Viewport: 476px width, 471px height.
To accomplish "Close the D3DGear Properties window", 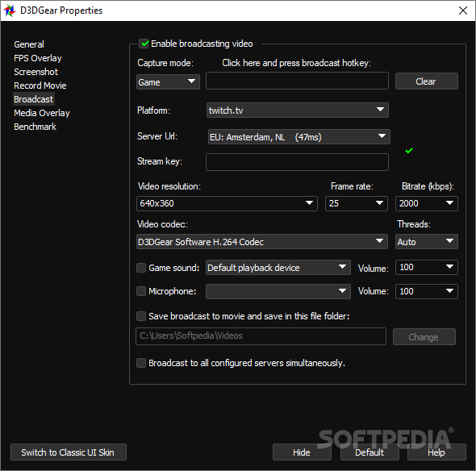I will pos(462,10).
